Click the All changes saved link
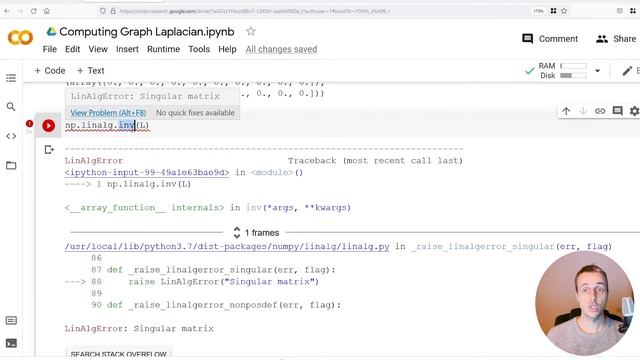Image resolution: width=640 pixels, height=360 pixels. (281, 49)
